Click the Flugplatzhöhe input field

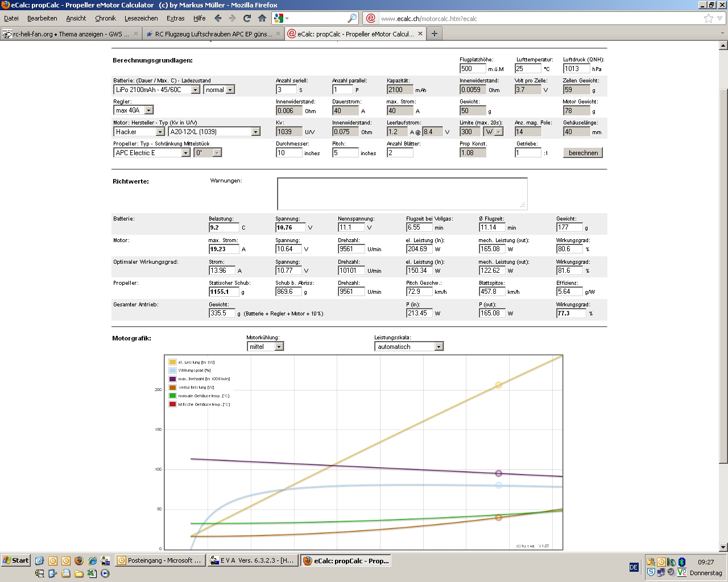[x=473, y=69]
